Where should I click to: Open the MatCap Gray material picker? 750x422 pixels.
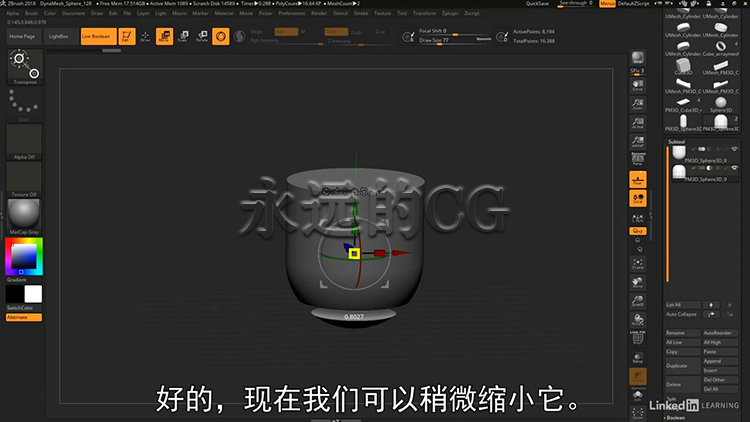tap(24, 216)
